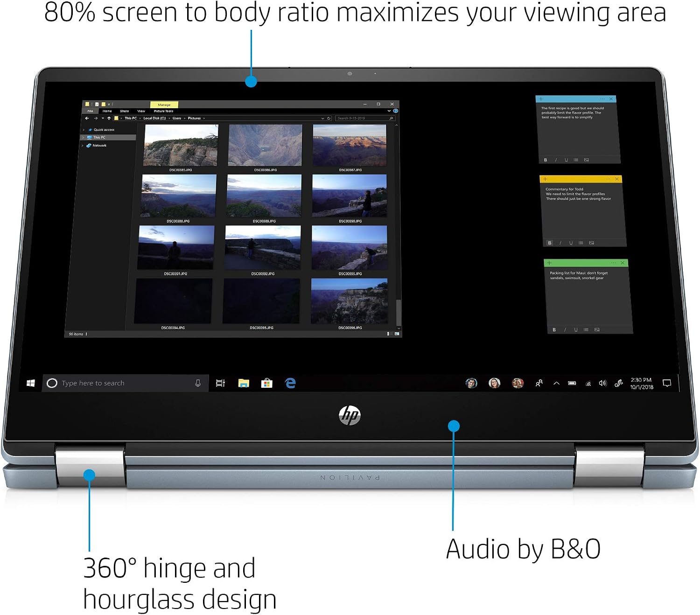Launch Microsoft Edge from the taskbar
This screenshot has height=615, width=700.
point(290,383)
